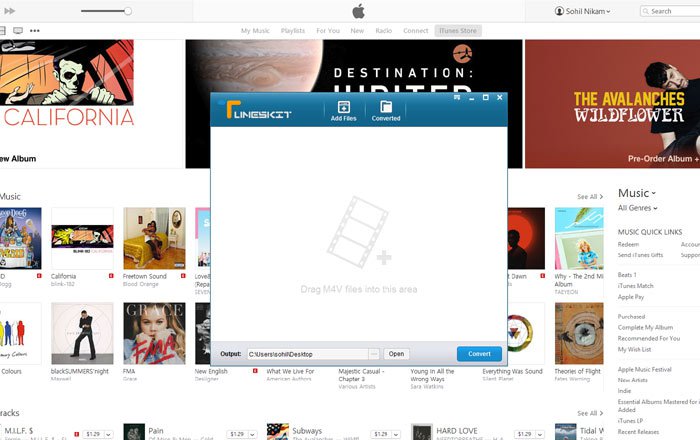The image size is (700, 440).
Task: Switch to the Radio tab
Action: coord(383,31)
